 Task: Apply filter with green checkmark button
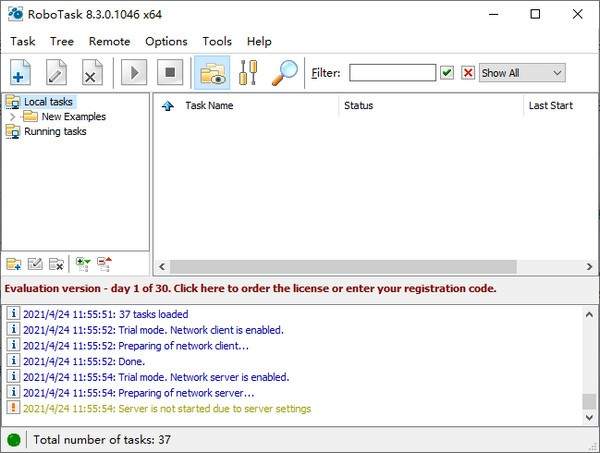pyautogui.click(x=447, y=73)
